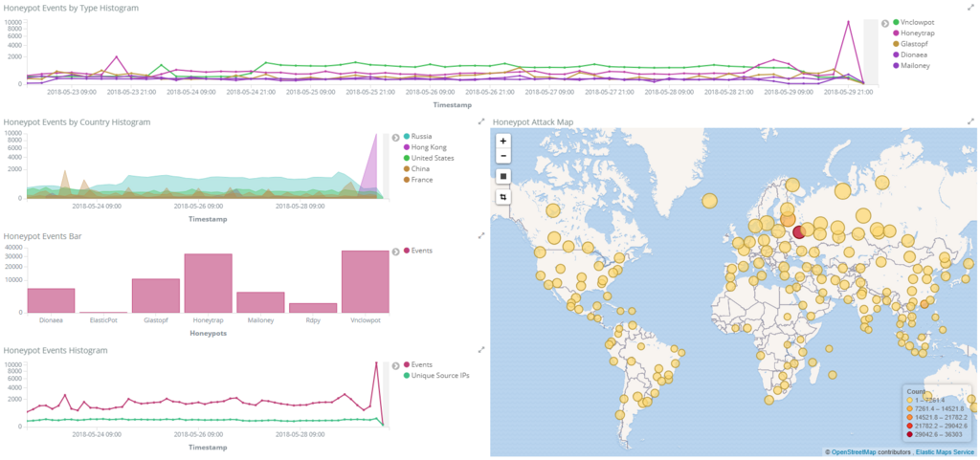This screenshot has width=980, height=460.
Task: Expand Honeypot Events by Type Histogram to fullscreen
Action: click(970, 8)
